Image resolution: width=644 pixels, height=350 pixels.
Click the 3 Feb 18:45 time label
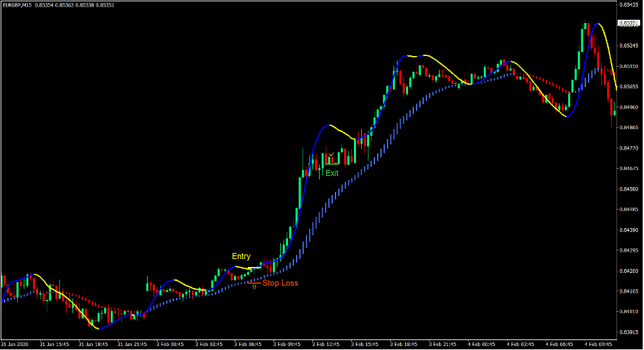pyautogui.click(x=405, y=344)
